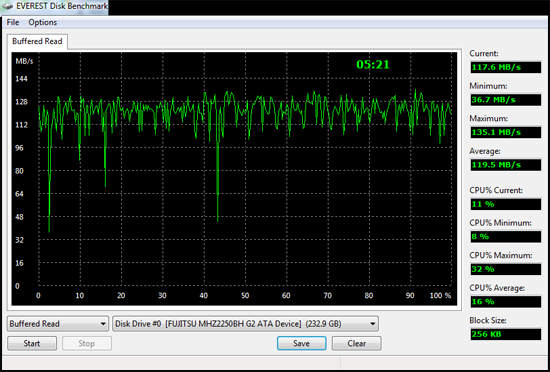Click the Save button
550x372 pixels.
pos(301,343)
